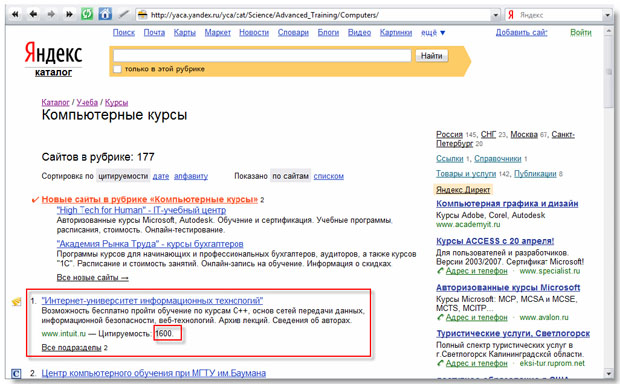Go forward with the forward arrow
Image resolution: width=620 pixels, height=384 pixels.
pos(51,15)
